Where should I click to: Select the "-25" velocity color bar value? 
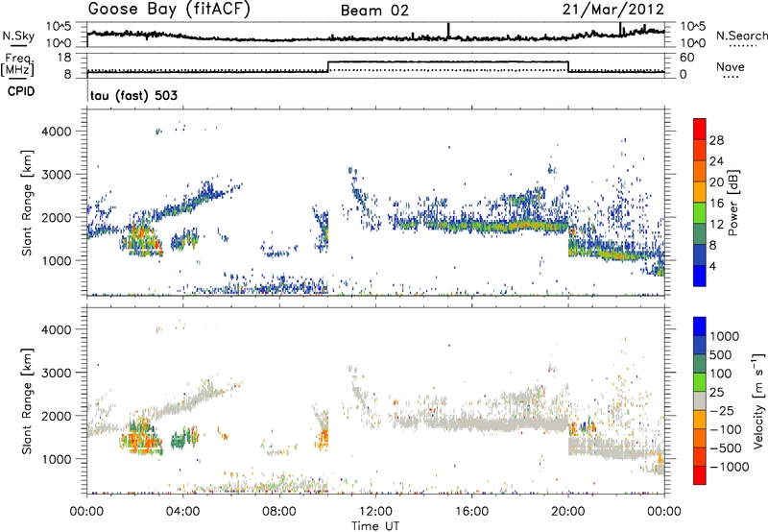point(720,410)
